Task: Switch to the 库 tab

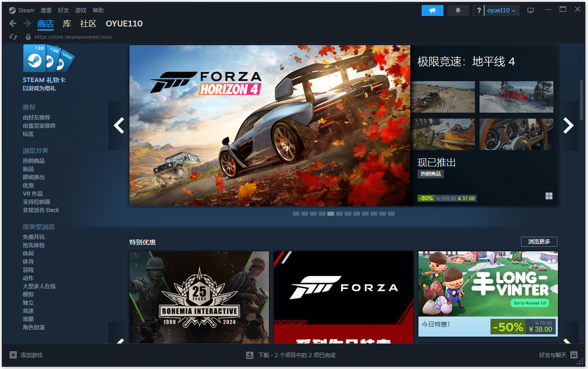Action: (x=67, y=23)
